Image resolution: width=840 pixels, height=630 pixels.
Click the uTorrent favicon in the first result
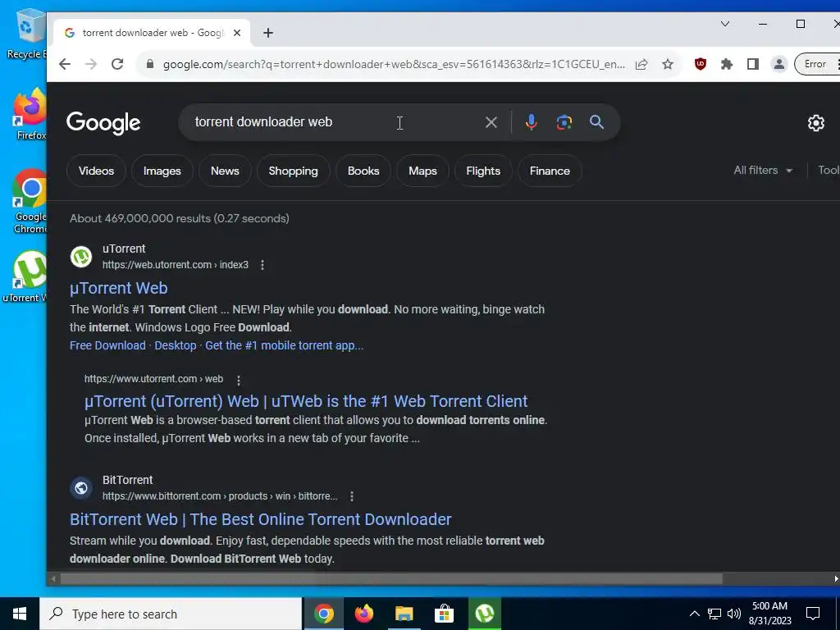coord(81,257)
